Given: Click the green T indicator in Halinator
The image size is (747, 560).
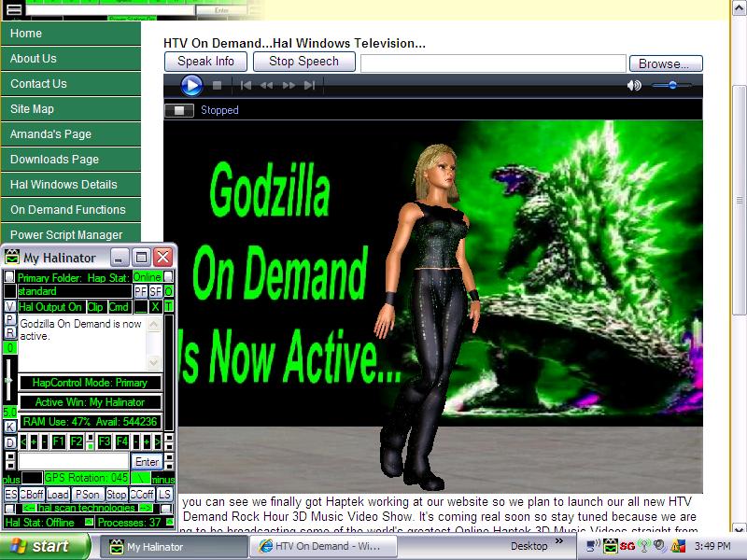Looking at the screenshot, I should point(169,307).
